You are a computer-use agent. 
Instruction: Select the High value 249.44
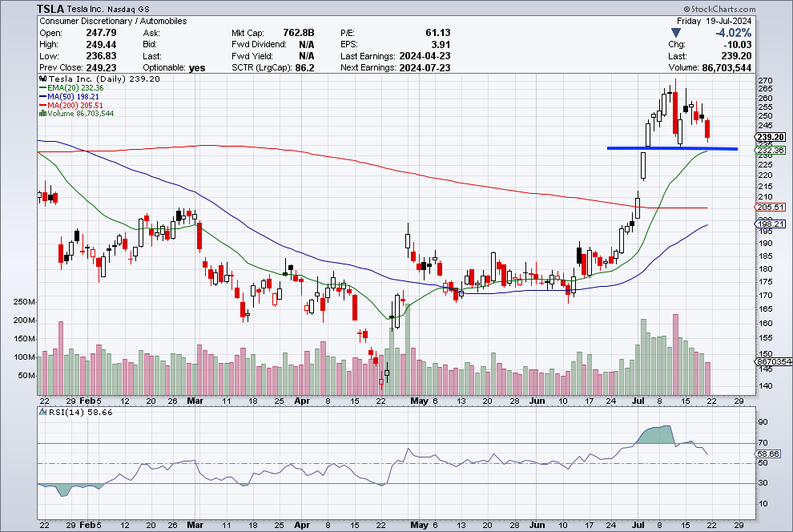coord(101,44)
